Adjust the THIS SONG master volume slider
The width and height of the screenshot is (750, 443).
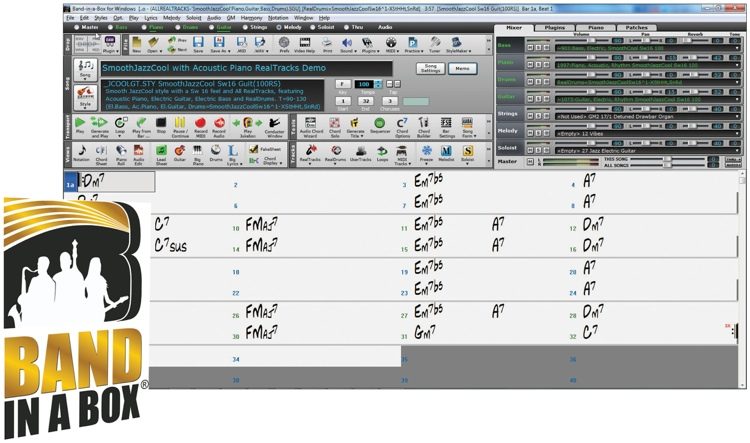pos(667,158)
